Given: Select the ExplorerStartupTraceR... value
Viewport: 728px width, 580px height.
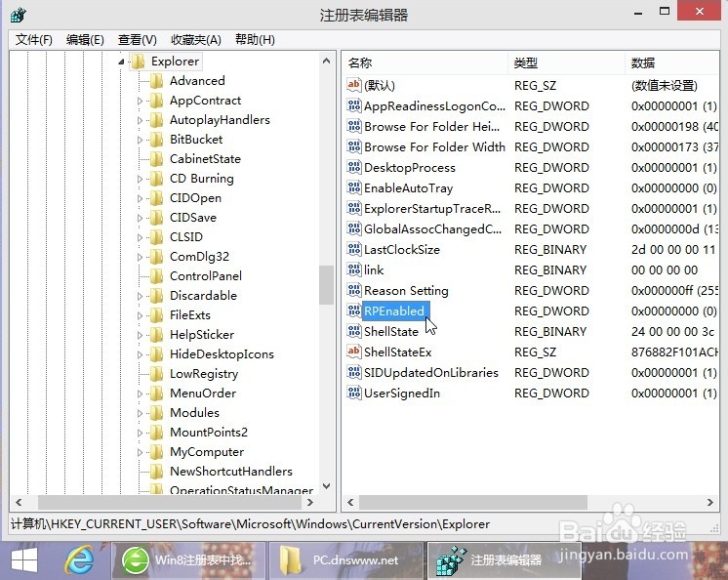Looking at the screenshot, I should (432, 209).
